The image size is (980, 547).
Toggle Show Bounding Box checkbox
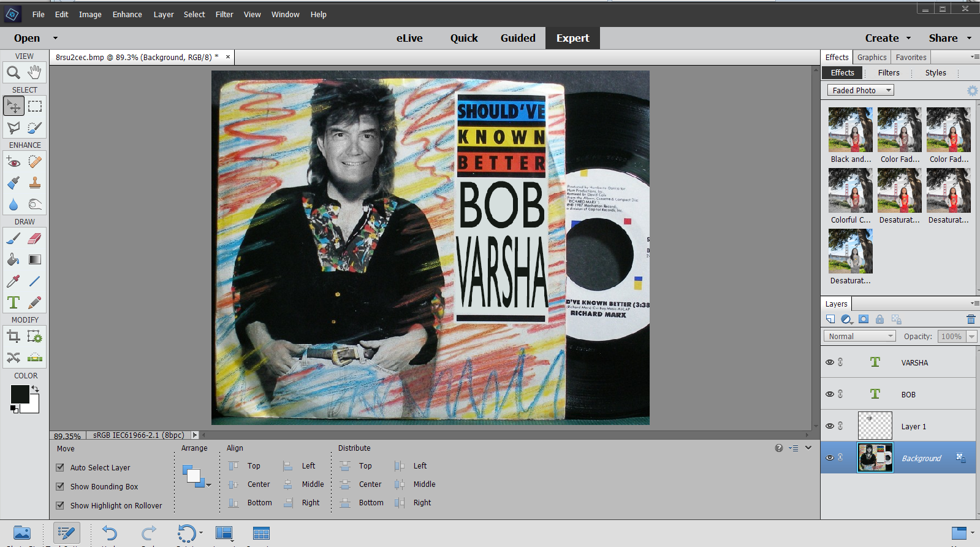pyautogui.click(x=60, y=486)
